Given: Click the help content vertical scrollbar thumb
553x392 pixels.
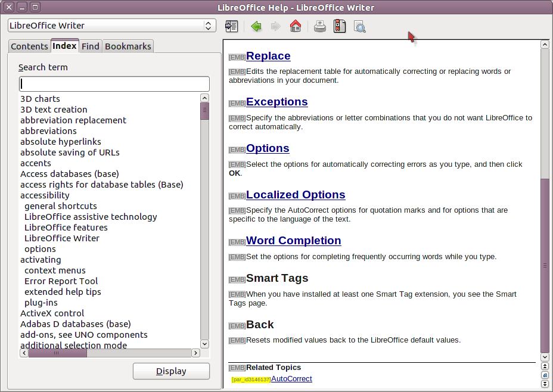Looking at the screenshot, I should click(545, 266).
